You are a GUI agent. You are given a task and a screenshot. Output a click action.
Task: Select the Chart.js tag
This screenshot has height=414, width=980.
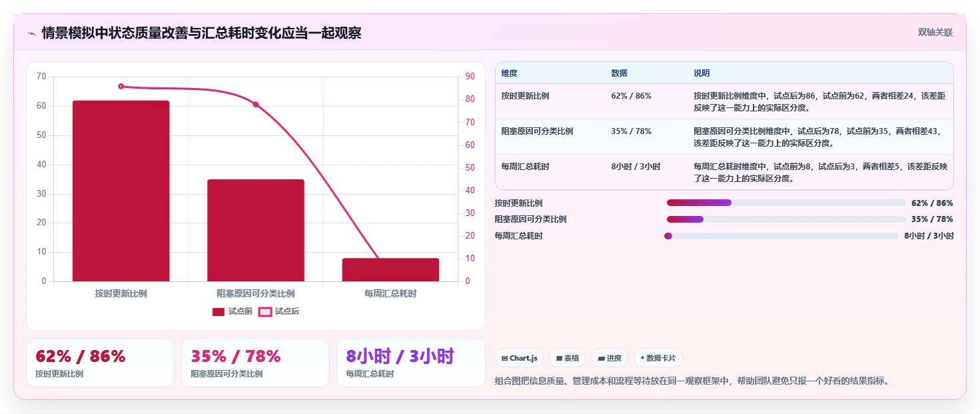518,358
